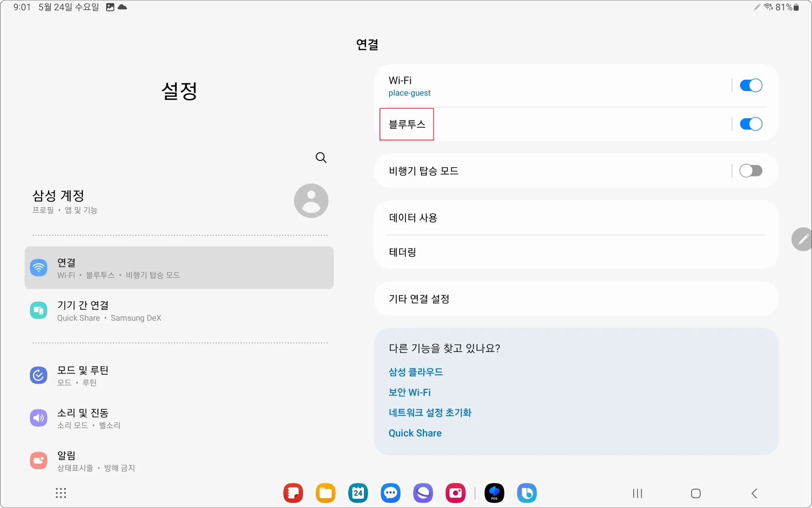Screen dimensions: 812x508
Task: Open the 삼성 클라우드 link
Action: click(416, 372)
